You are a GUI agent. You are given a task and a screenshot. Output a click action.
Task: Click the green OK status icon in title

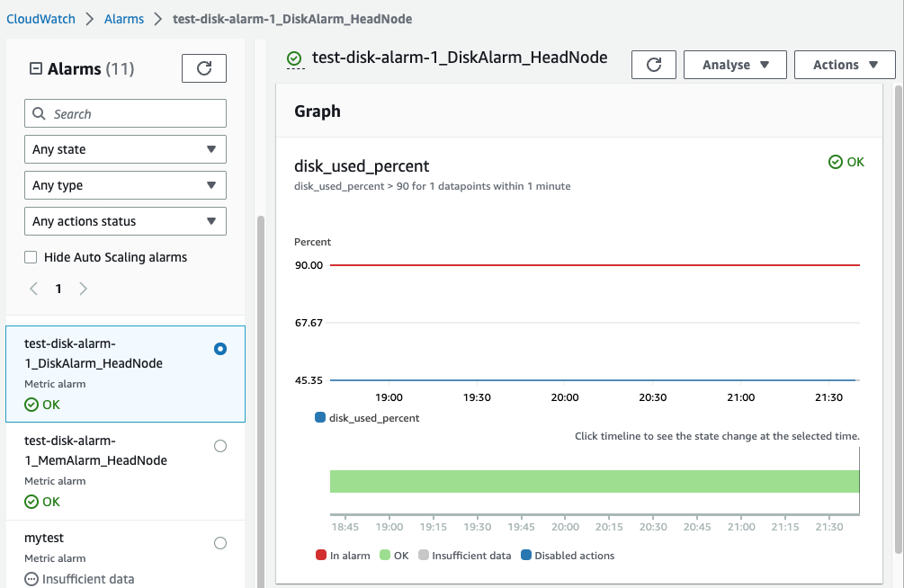[x=294, y=59]
